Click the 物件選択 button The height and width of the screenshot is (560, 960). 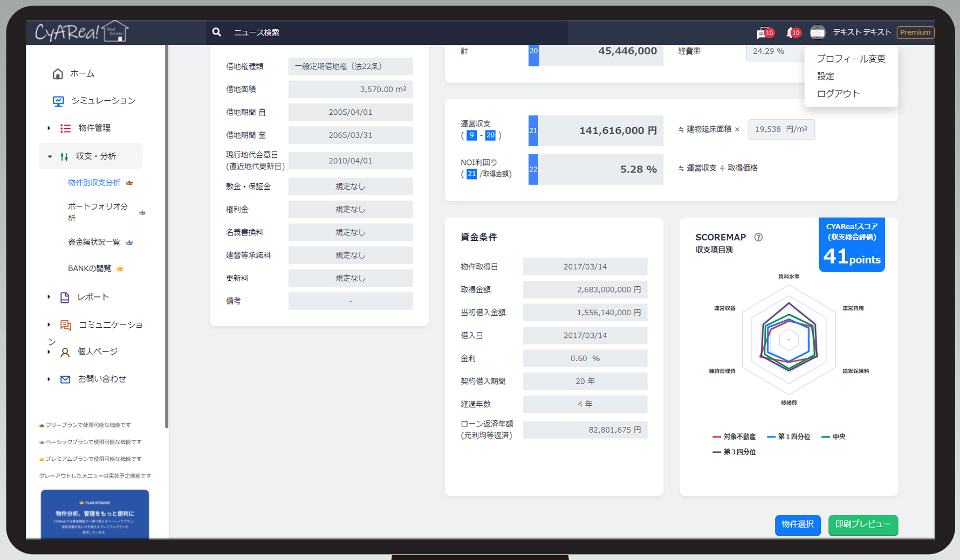coord(797,524)
